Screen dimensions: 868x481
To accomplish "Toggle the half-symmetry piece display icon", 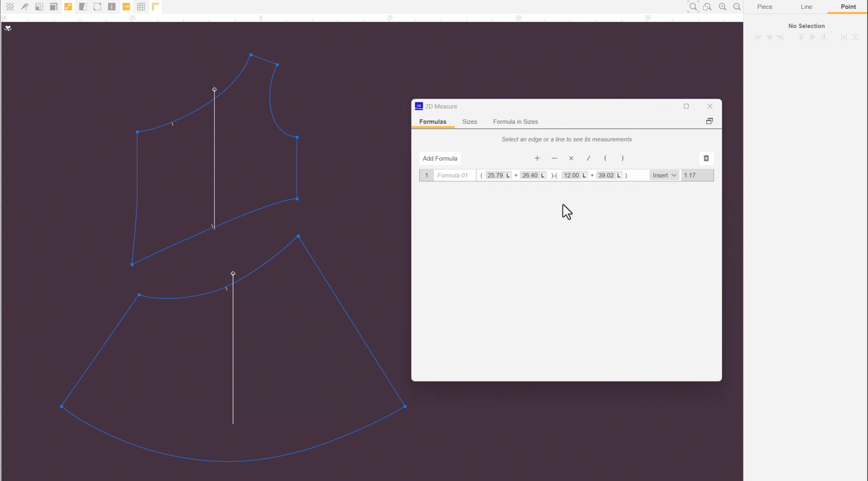I will click(x=83, y=7).
